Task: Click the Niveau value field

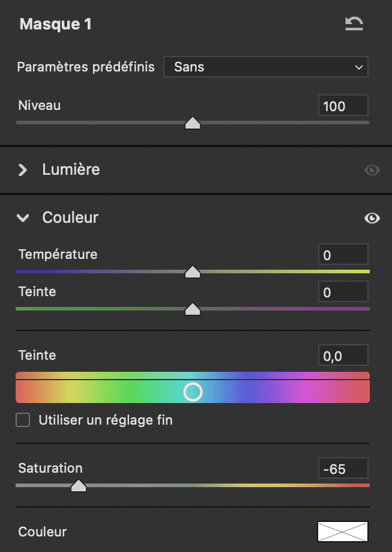Action: point(343,106)
